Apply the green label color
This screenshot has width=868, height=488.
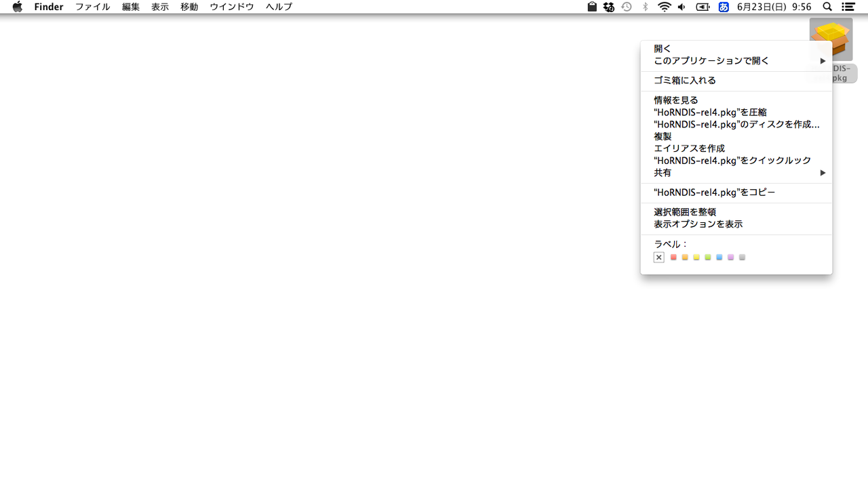click(708, 258)
